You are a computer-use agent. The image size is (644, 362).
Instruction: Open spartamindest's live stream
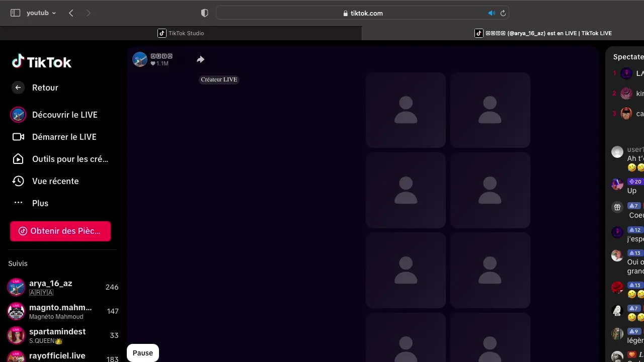62,335
